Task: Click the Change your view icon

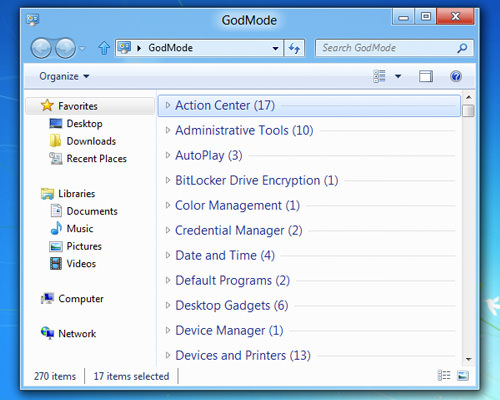Action: pos(379,76)
